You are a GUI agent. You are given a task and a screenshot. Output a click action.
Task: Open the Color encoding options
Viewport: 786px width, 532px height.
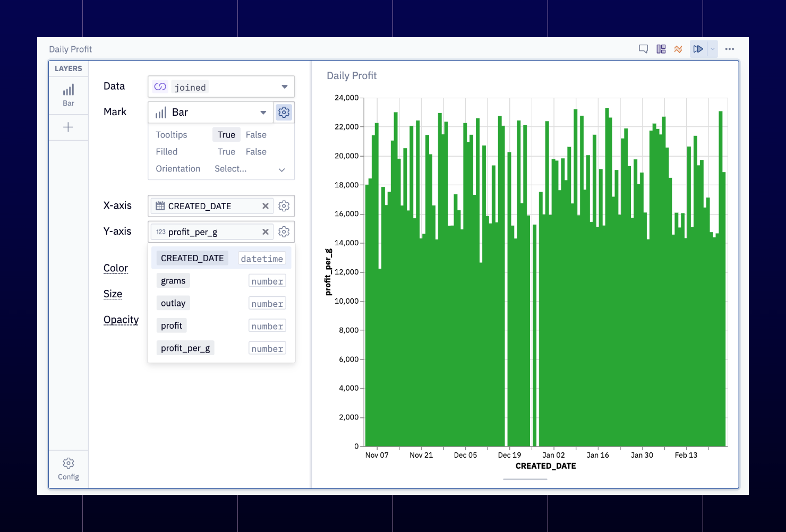pos(116,268)
